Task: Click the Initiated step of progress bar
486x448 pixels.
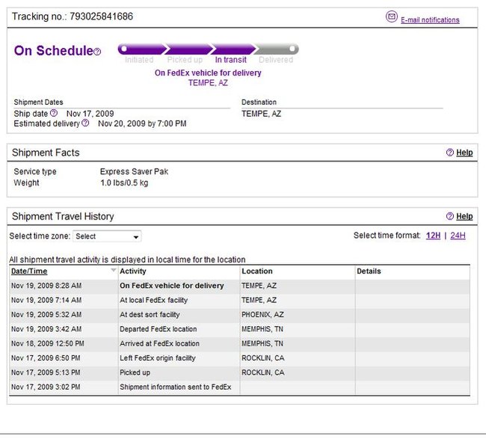Action: click(141, 49)
